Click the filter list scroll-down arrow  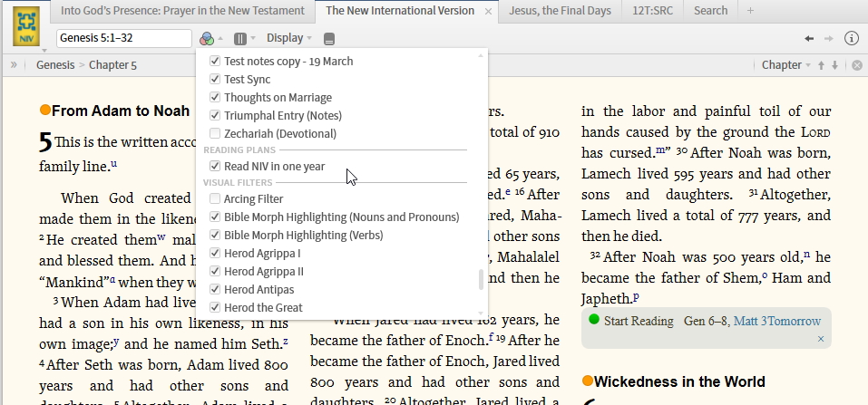pyautogui.click(x=481, y=313)
